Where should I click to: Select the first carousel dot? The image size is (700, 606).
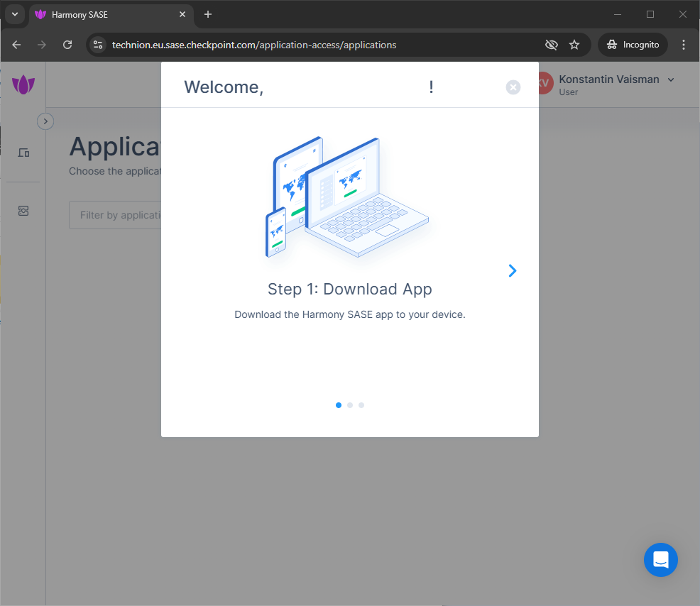[x=339, y=405]
